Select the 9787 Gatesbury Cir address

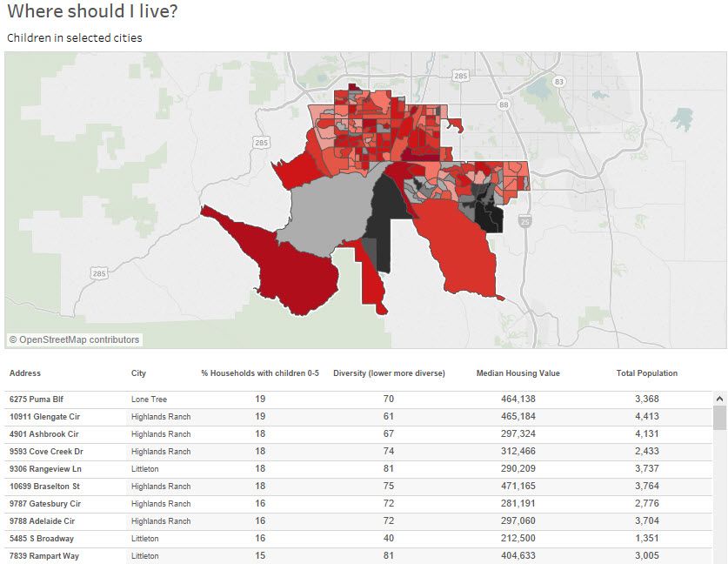point(45,504)
